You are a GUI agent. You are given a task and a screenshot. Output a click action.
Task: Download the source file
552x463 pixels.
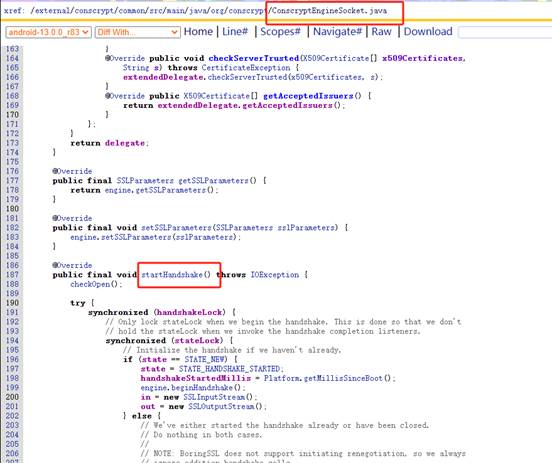pyautogui.click(x=428, y=32)
